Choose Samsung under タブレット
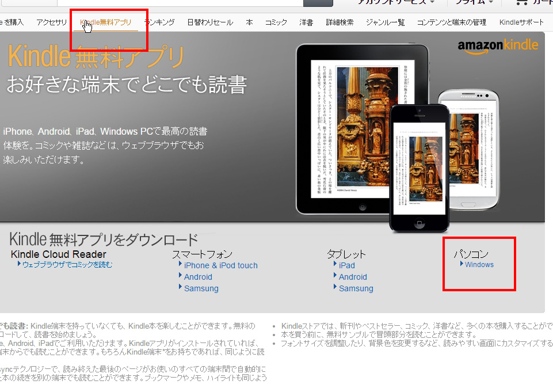 356,288
